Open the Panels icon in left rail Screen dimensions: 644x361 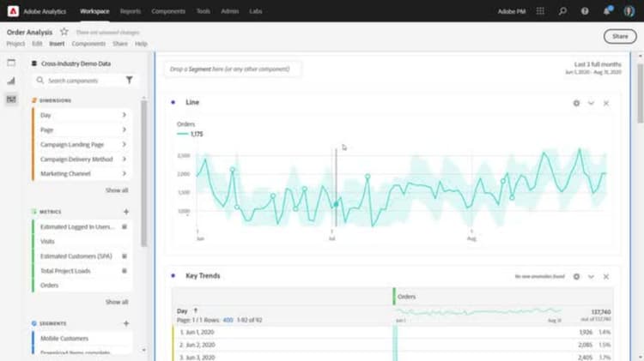pyautogui.click(x=11, y=63)
